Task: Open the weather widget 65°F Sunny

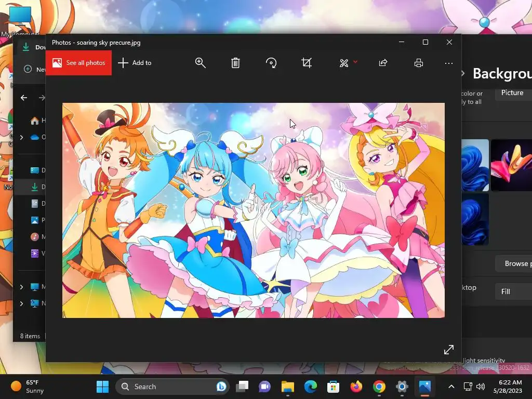Action: (27, 387)
